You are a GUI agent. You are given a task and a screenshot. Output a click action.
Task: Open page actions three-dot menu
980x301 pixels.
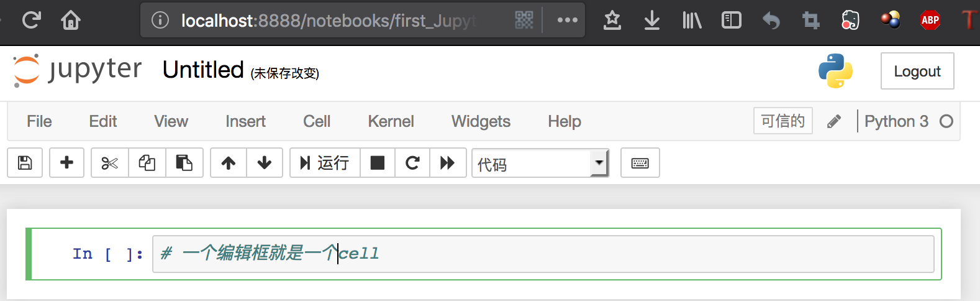[x=568, y=20]
